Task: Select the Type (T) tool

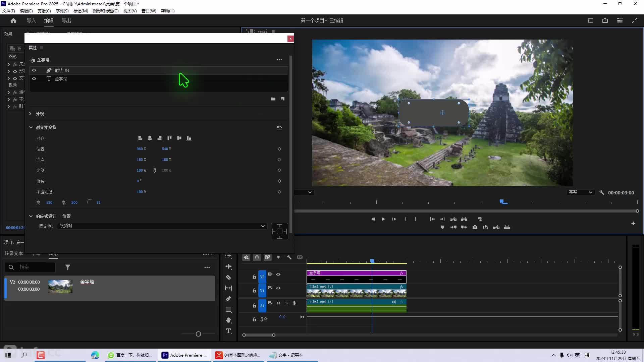Action: pyautogui.click(x=228, y=331)
